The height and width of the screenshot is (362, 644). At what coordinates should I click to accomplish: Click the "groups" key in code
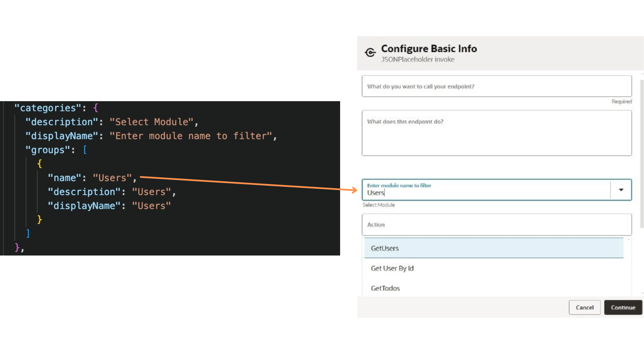(48, 150)
